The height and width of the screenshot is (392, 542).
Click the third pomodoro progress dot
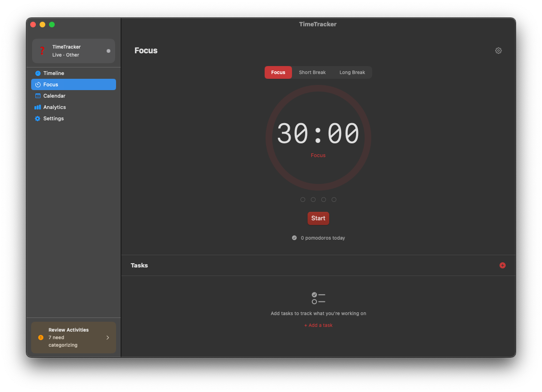(324, 200)
